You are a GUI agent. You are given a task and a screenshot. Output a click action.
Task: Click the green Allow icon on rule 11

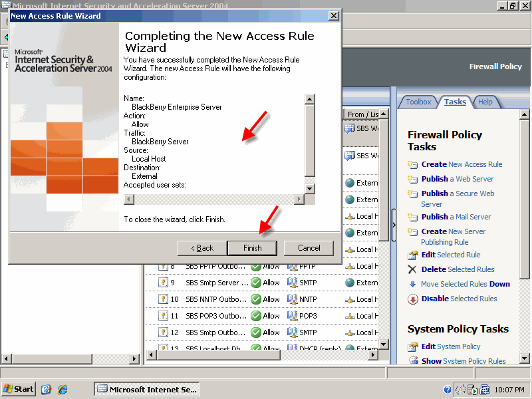point(256,316)
